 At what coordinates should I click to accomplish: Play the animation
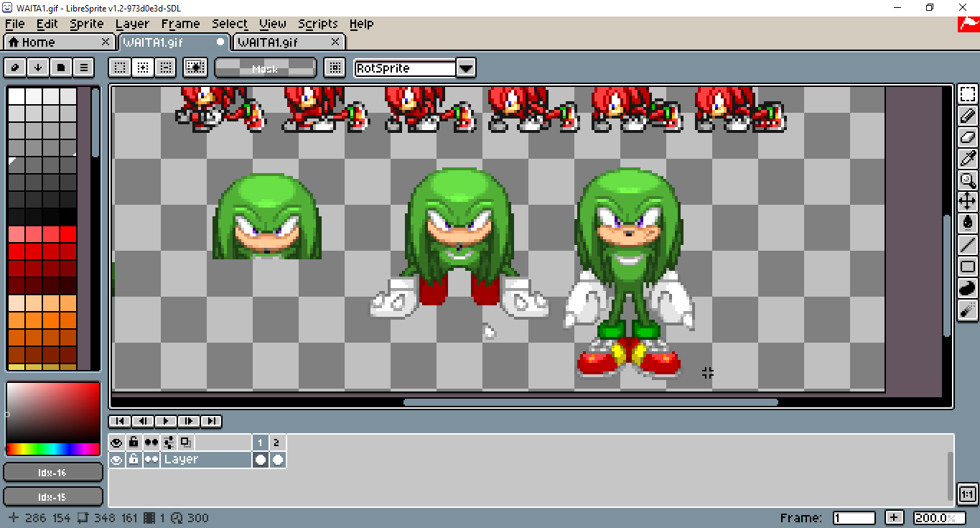point(166,421)
